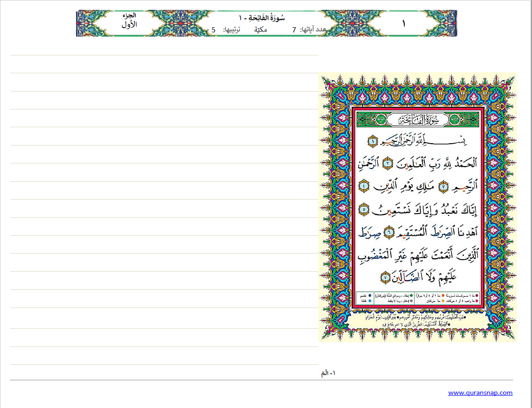532x408 pixels.
Task: Click the verse 3 end marker
Action: click(444, 187)
